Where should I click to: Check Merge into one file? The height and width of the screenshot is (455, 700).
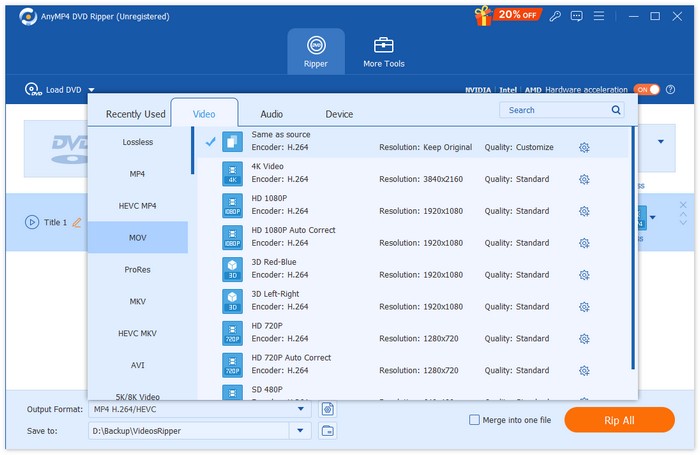pyautogui.click(x=475, y=420)
